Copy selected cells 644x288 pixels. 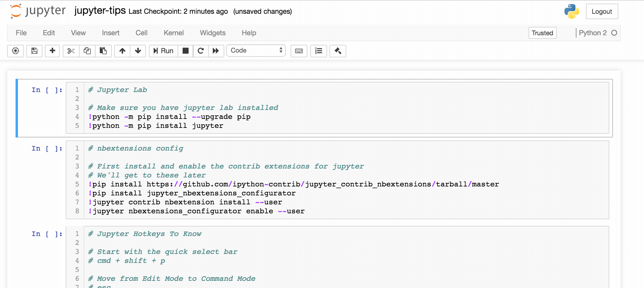pyautogui.click(x=87, y=51)
